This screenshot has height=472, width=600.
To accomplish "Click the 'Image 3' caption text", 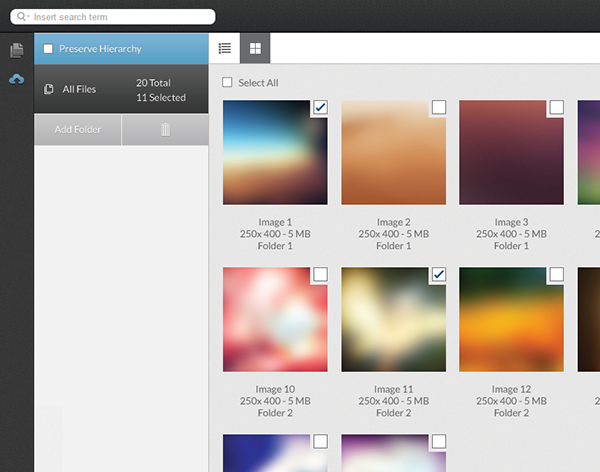I will tap(512, 222).
